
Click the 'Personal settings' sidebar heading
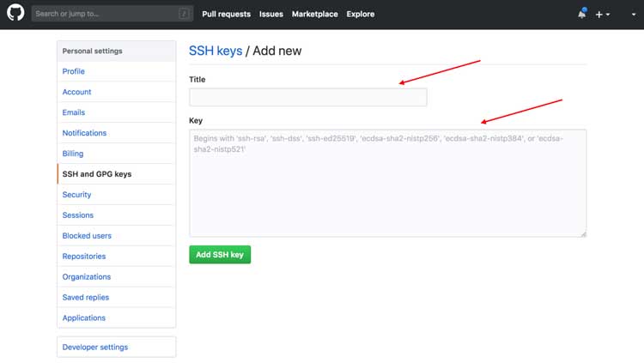tap(93, 51)
